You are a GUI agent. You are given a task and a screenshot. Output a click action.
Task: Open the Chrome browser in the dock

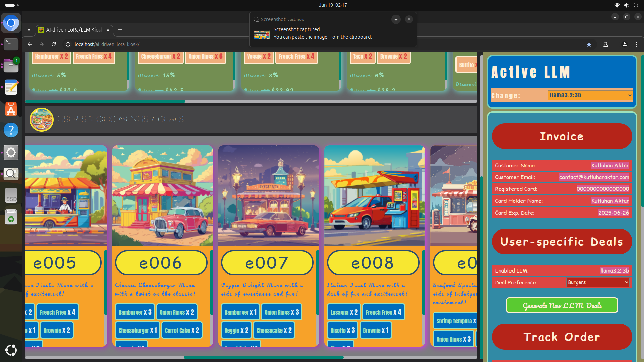(11, 23)
